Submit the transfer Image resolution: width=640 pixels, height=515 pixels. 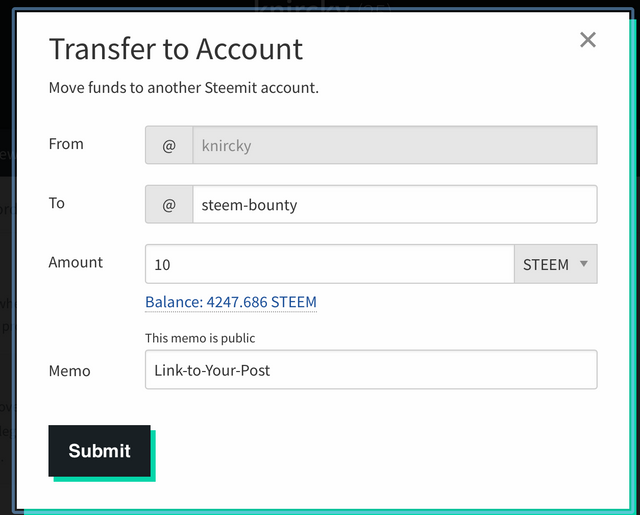100,451
